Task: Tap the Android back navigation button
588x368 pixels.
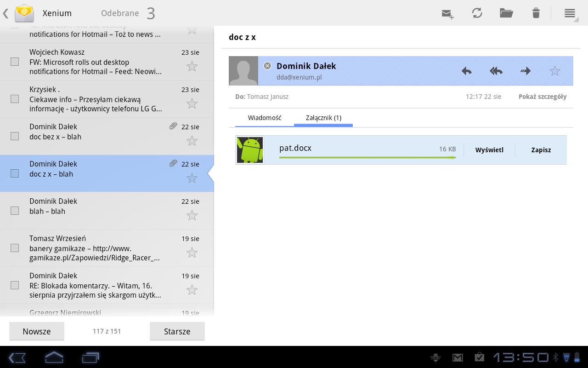Action: pos(17,357)
